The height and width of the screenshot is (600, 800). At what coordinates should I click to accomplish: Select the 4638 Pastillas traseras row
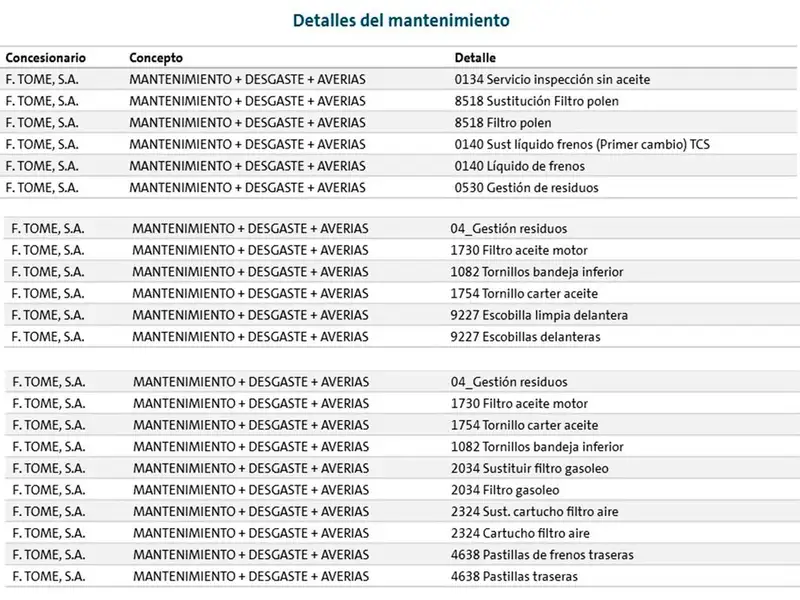coord(401,577)
